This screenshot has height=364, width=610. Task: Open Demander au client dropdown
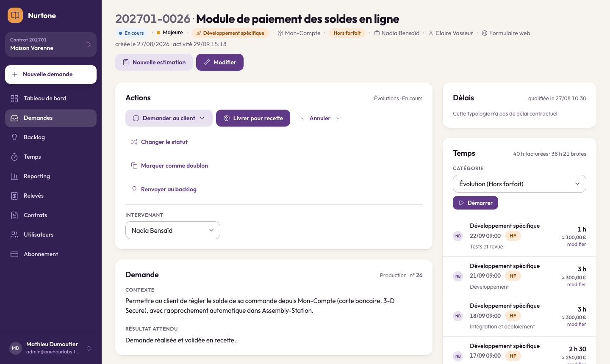(x=169, y=118)
